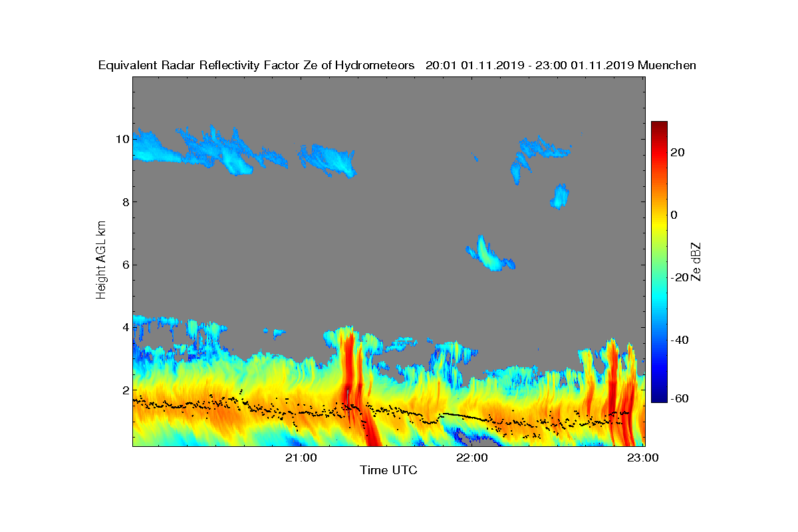
Task: Click the colorbar tick label 20
Action: click(x=678, y=152)
